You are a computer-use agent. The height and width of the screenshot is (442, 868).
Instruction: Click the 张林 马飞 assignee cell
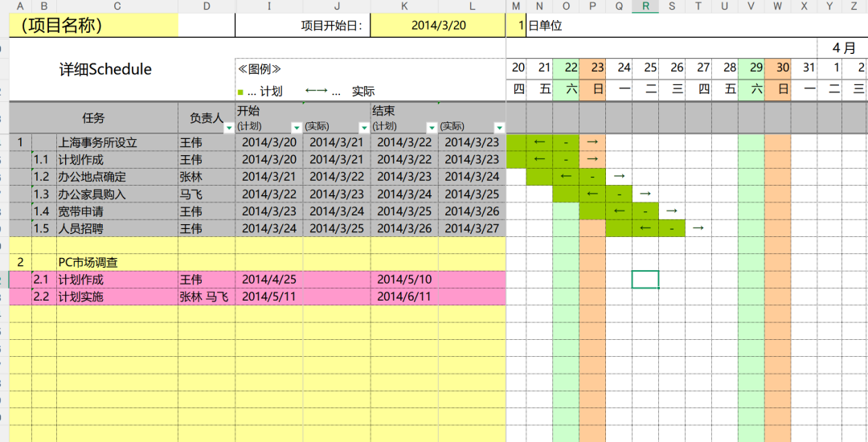coord(206,297)
